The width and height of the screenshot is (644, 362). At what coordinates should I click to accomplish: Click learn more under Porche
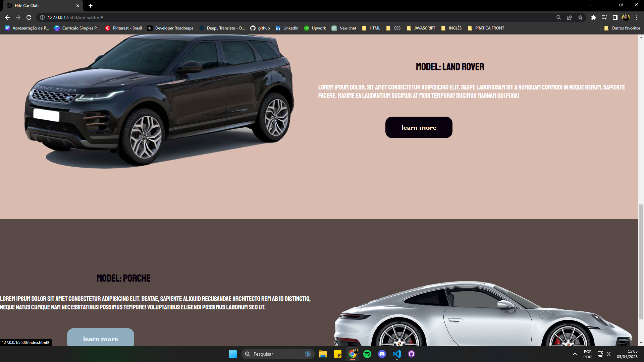point(100,339)
